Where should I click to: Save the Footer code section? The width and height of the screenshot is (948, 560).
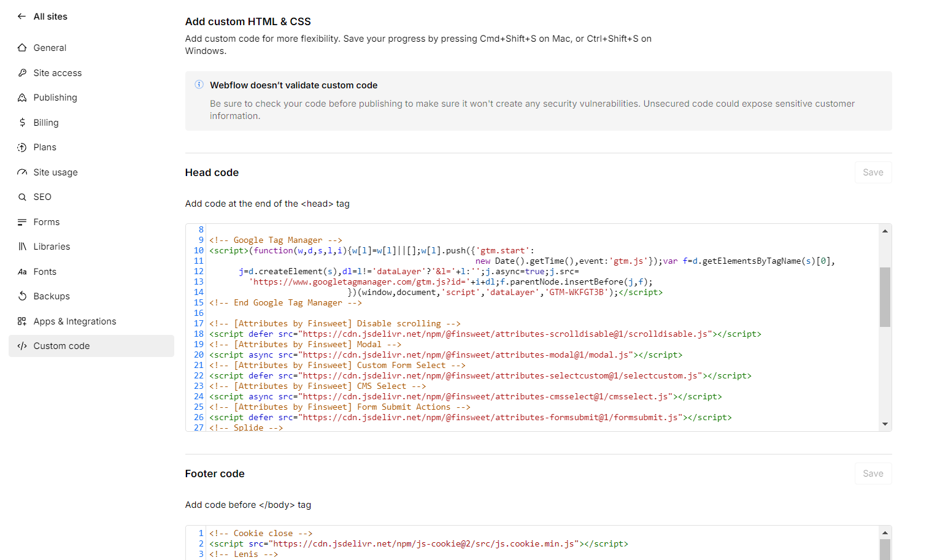click(873, 474)
